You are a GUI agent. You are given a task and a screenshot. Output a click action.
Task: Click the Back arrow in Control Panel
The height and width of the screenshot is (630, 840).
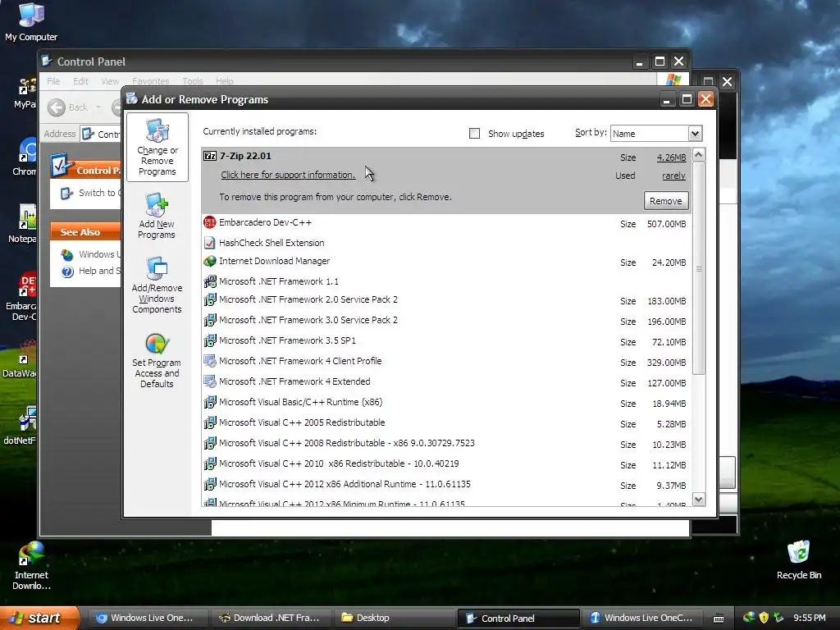57,107
